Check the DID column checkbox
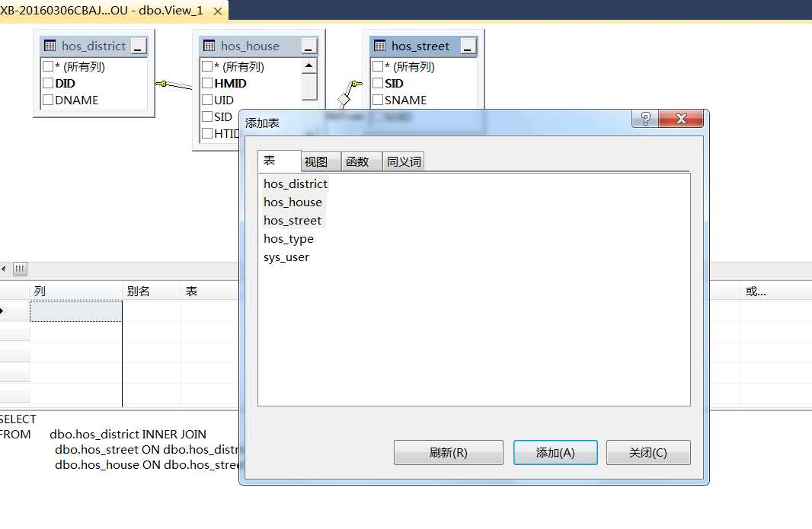This screenshot has height=529, width=812. 48,83
